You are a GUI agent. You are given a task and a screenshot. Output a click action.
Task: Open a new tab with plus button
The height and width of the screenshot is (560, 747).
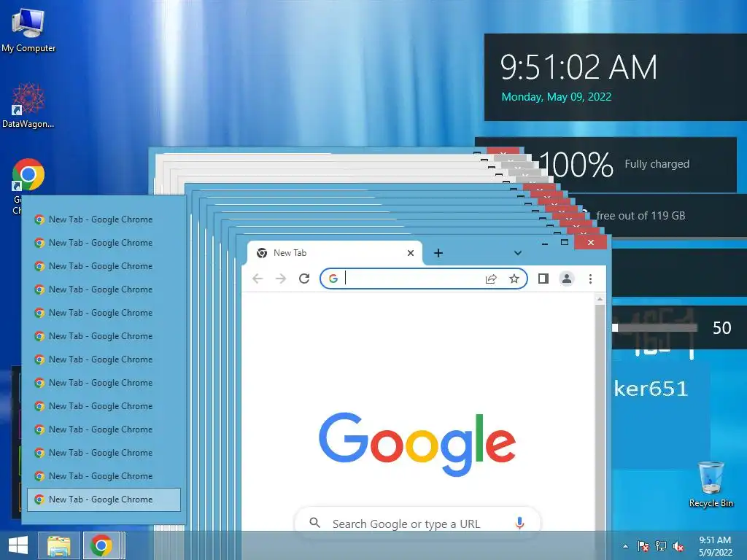pyautogui.click(x=438, y=253)
